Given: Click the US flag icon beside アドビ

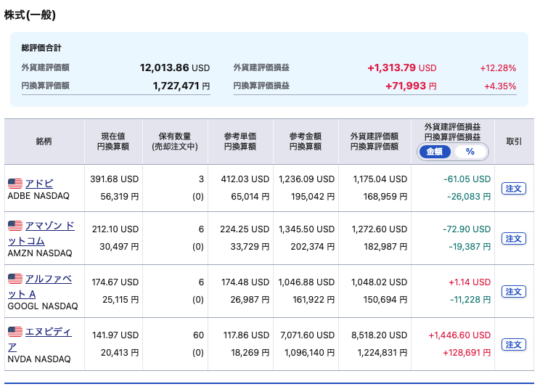Looking at the screenshot, I should coord(15,184).
